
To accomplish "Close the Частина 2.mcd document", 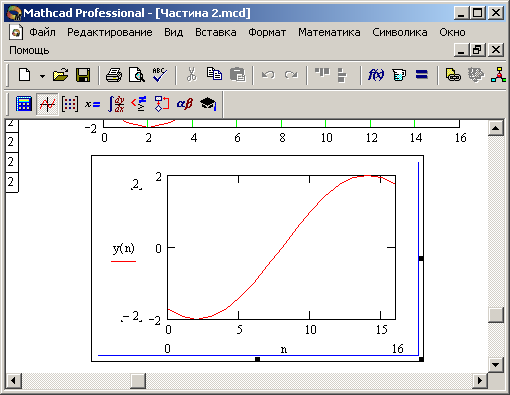I will 496,50.
